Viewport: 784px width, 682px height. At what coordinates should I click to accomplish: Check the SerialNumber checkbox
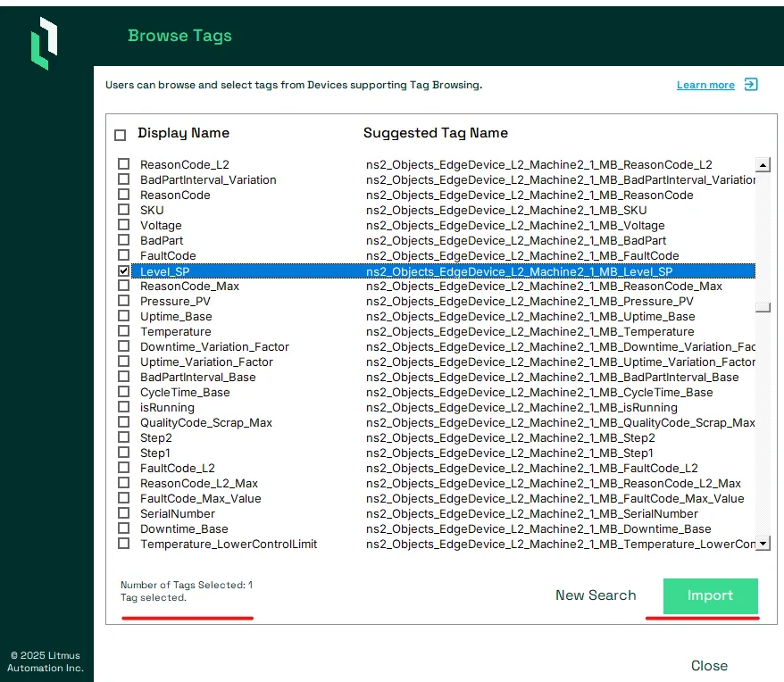point(123,513)
